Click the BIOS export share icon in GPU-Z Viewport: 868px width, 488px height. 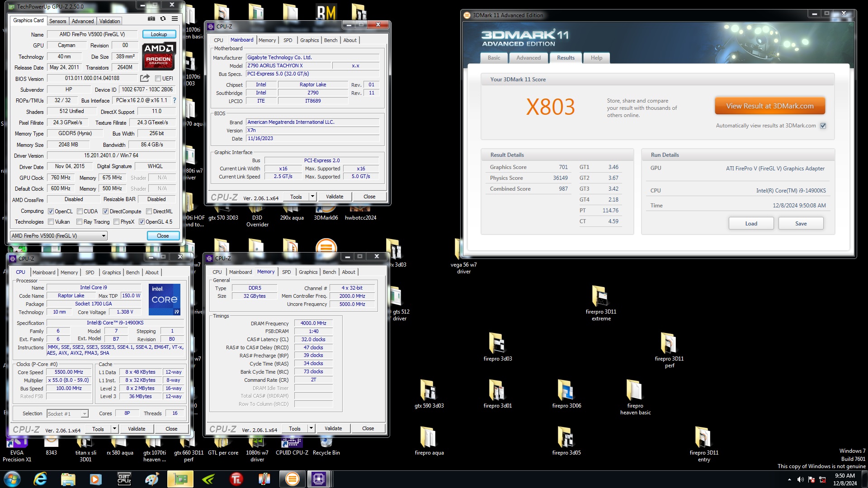[145, 78]
